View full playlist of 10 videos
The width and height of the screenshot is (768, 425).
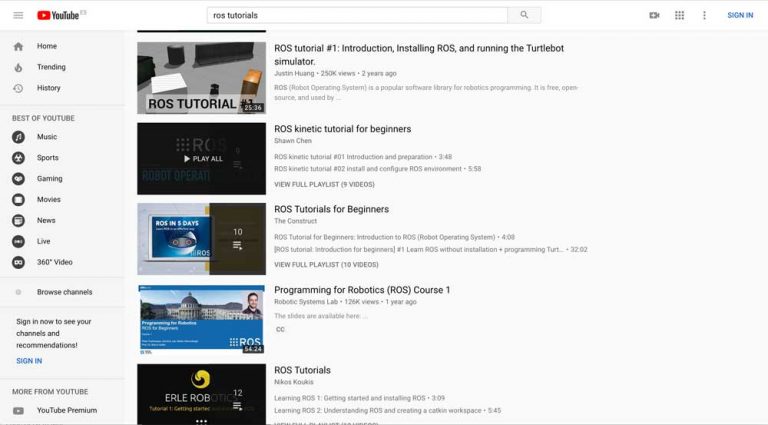326,265
